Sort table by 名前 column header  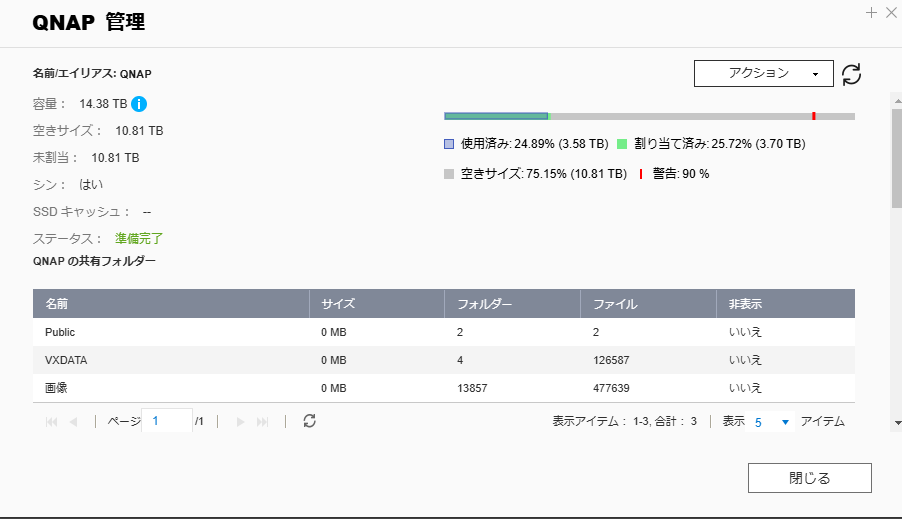(x=171, y=304)
